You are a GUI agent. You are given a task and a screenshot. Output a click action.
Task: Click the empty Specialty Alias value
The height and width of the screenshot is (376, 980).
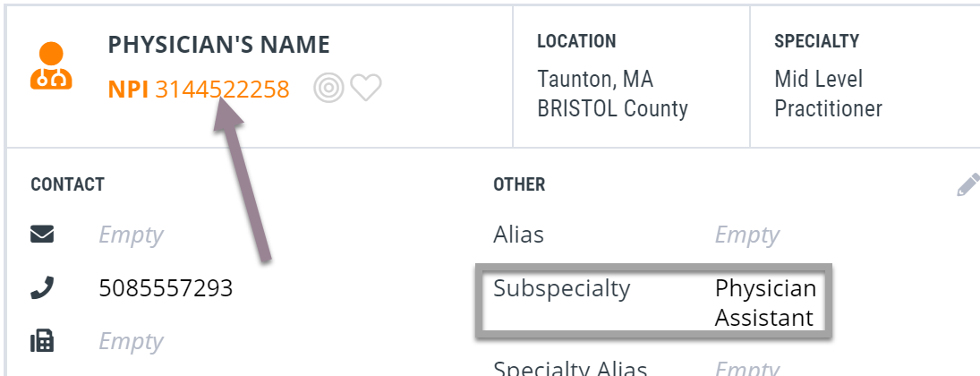click(747, 369)
